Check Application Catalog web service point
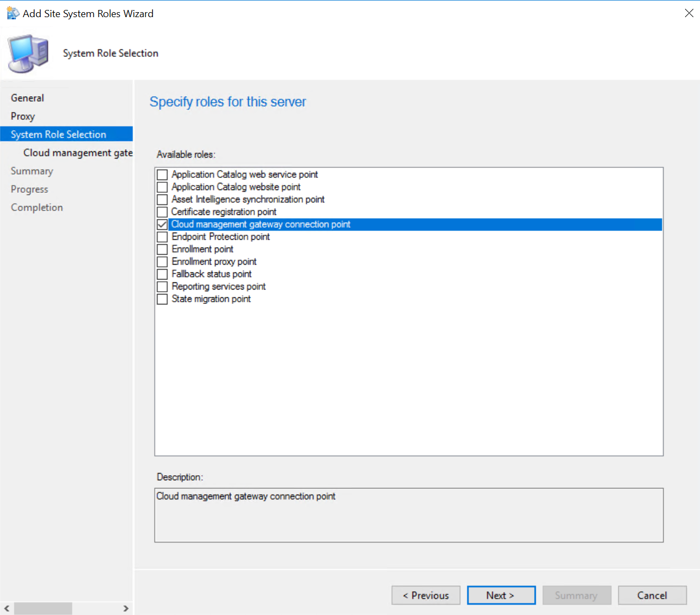Image resolution: width=700 pixels, height=615 pixels. [x=162, y=175]
